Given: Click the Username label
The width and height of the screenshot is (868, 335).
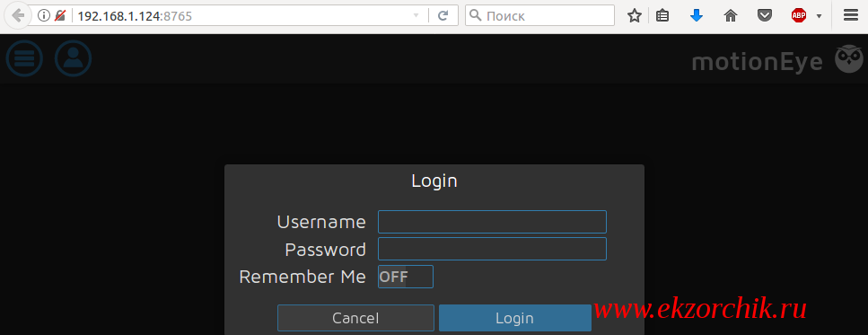Looking at the screenshot, I should click(x=321, y=222).
